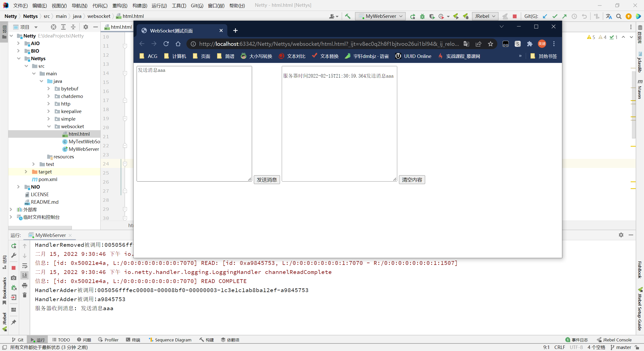Click browser home icon
Screen dimensions: 644x351
click(178, 44)
